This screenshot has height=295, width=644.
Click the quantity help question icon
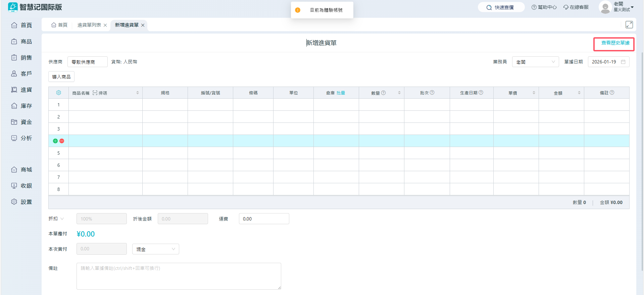click(x=384, y=93)
